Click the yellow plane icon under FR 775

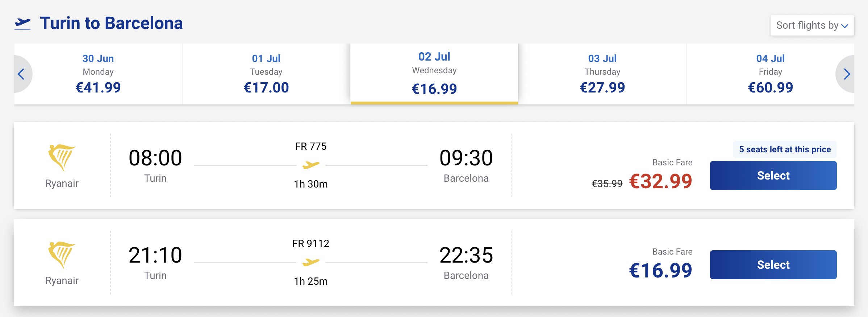(311, 165)
